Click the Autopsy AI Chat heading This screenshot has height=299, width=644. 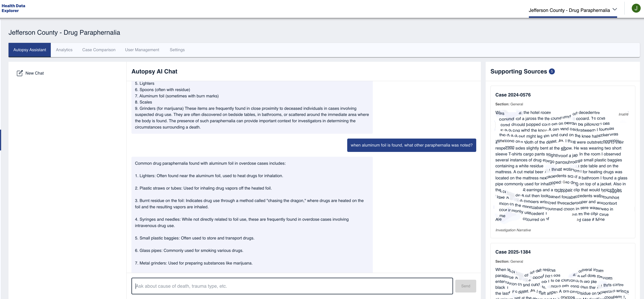pos(154,72)
